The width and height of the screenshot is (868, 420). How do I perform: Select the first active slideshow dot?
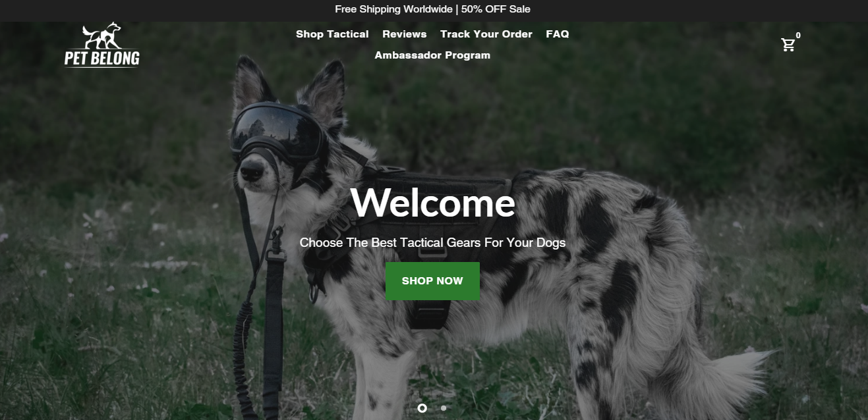coord(422,408)
